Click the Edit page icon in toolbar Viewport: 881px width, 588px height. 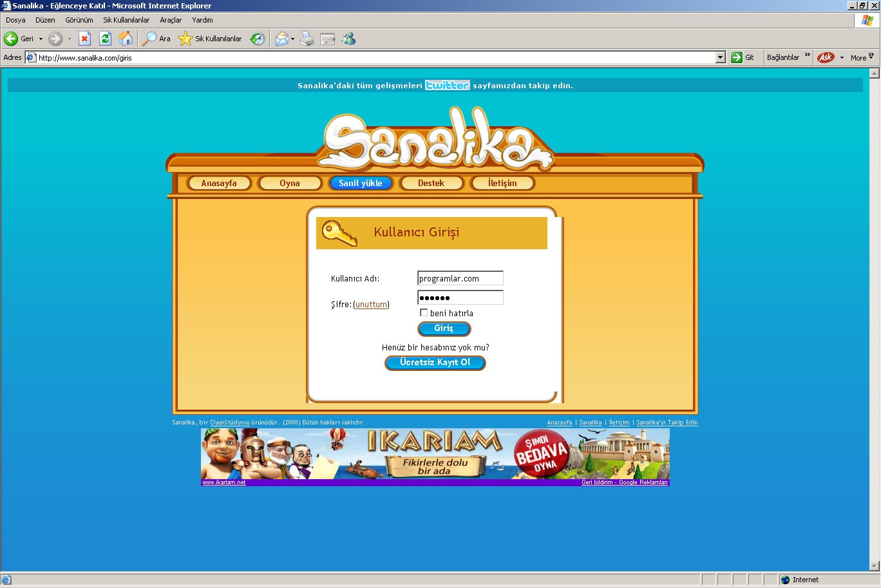328,39
